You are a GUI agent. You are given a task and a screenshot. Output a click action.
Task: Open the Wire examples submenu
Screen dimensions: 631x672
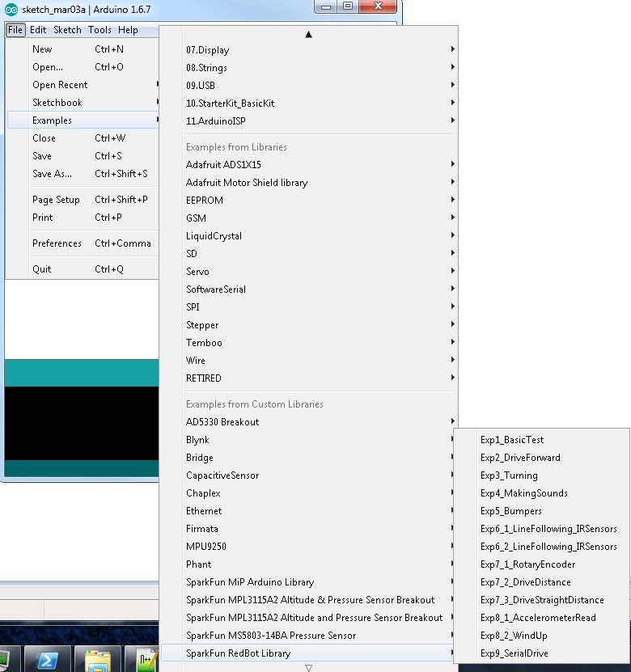309,361
